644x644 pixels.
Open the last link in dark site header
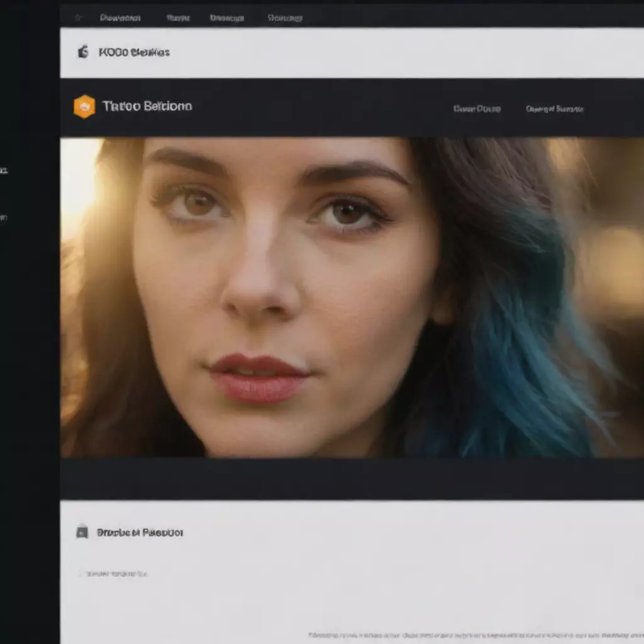pyautogui.click(x=555, y=109)
